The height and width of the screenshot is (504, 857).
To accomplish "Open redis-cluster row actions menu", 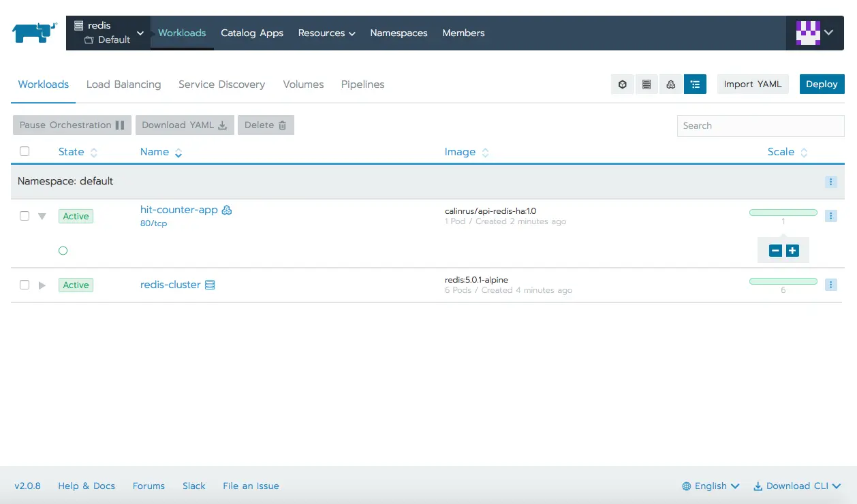I will (x=830, y=285).
